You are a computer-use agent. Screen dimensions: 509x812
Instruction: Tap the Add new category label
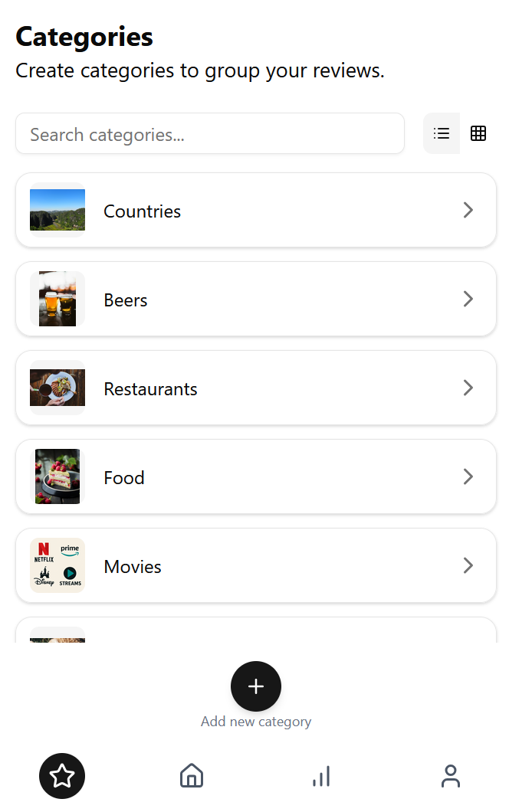pos(256,721)
